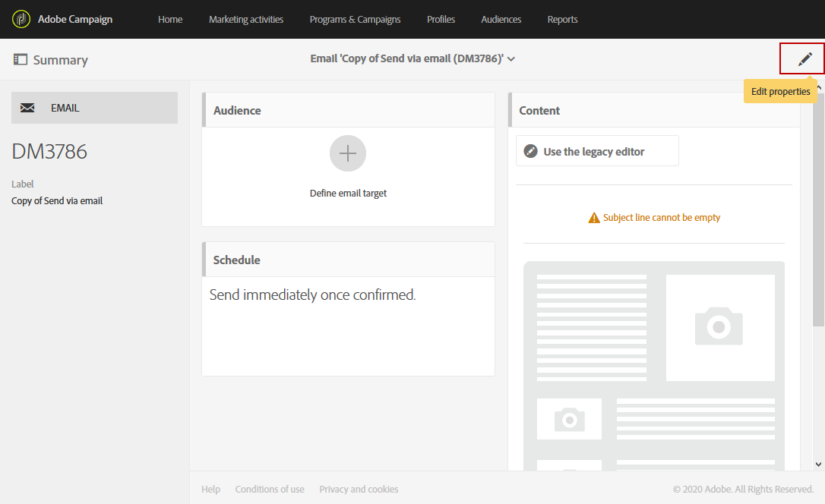Click the email title 'Copy of Send via email (DM3786)'

point(406,59)
